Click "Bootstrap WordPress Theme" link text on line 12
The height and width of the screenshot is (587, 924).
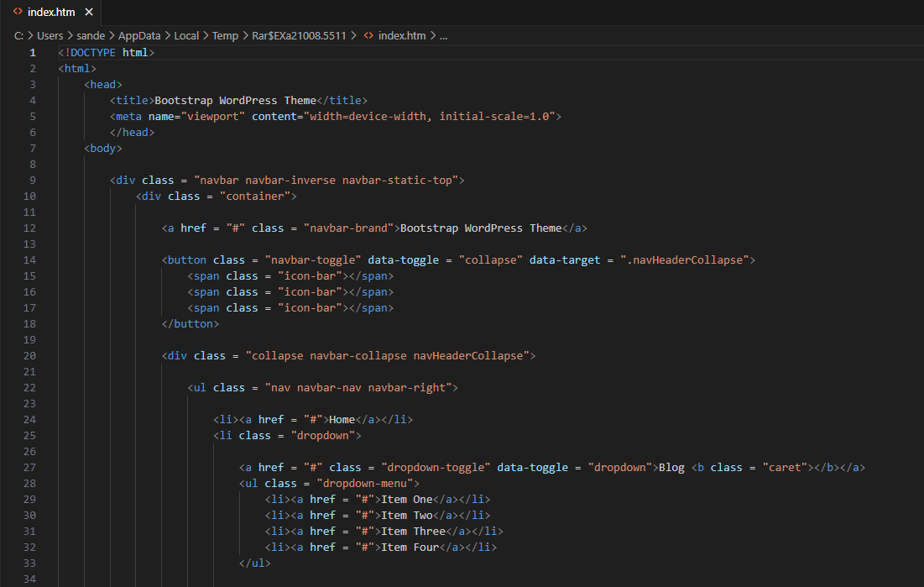point(481,228)
